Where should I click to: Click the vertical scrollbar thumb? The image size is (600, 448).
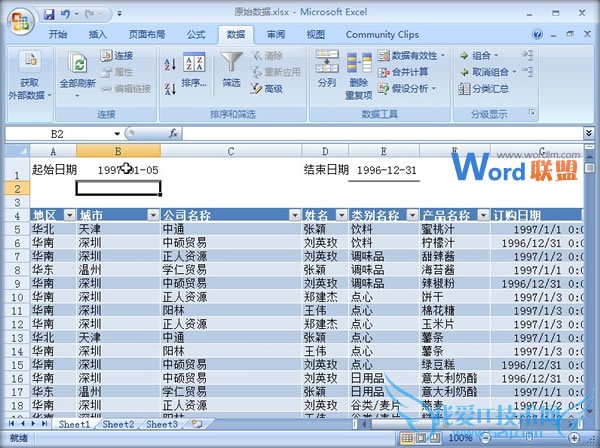click(590, 168)
